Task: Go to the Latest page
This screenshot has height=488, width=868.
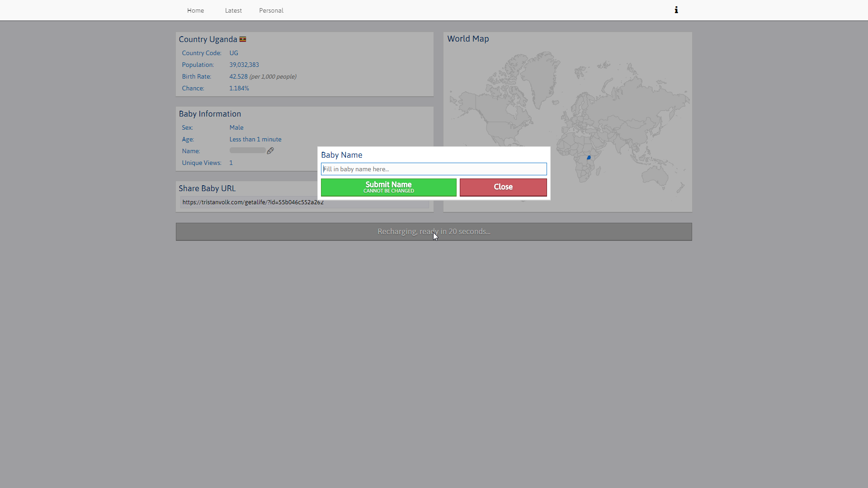Action: [233, 10]
